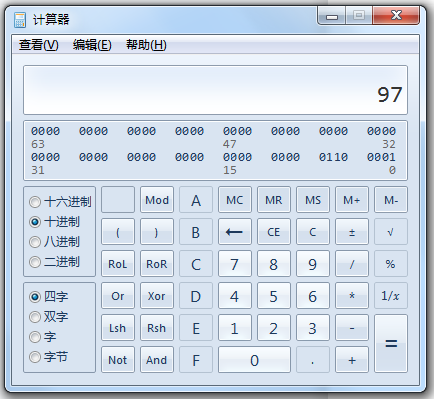Click the Lsh left shift button

[118, 328]
